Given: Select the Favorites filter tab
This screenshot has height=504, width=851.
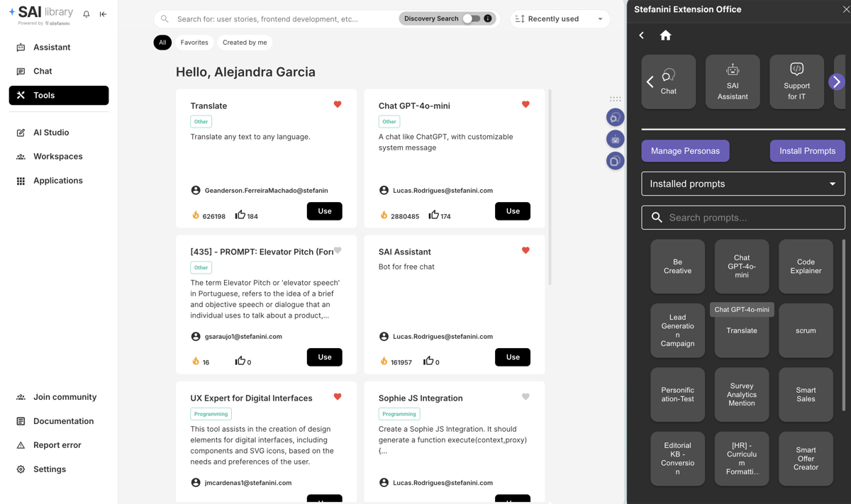Looking at the screenshot, I should click(194, 43).
